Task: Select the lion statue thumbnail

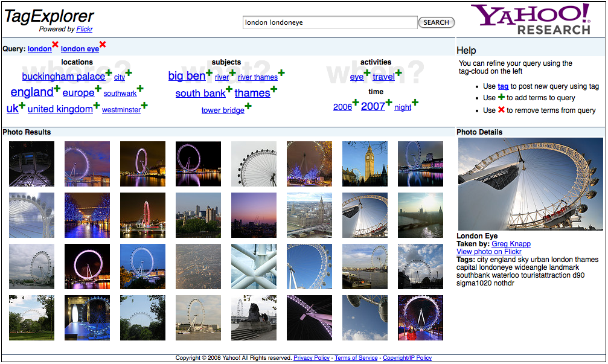Action: 254,318
